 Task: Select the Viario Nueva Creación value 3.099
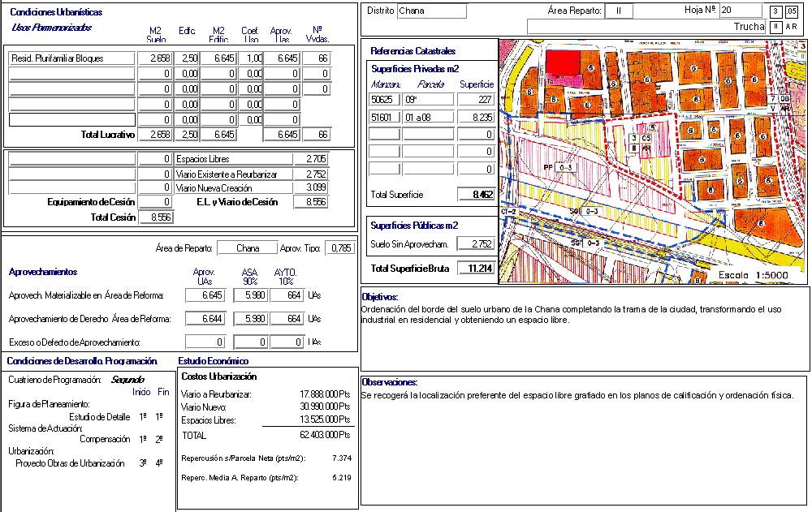click(311, 188)
